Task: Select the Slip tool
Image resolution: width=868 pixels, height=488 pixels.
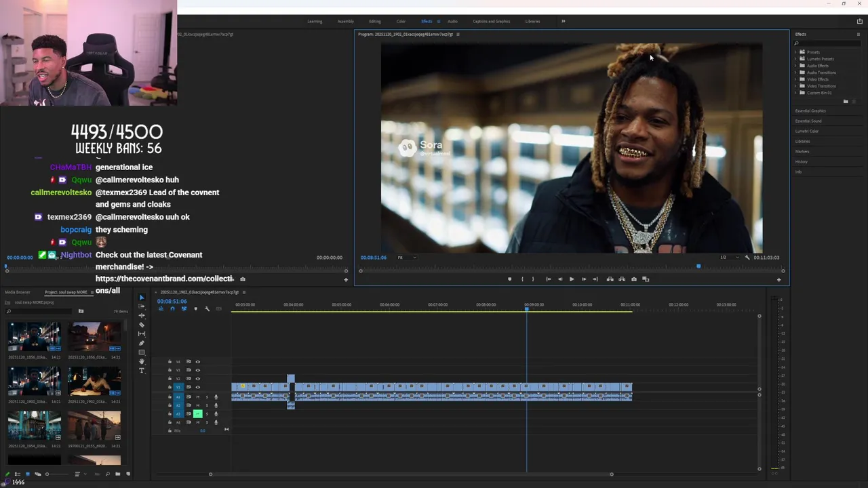Action: point(142,333)
